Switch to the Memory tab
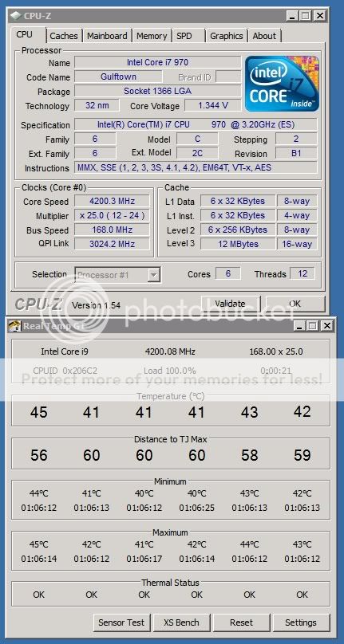This screenshot has width=344, height=644. (152, 36)
